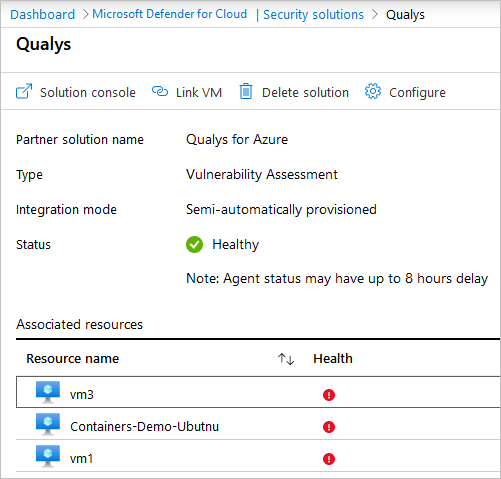Click the red health alert for vm1
The image size is (501, 479).
click(329, 459)
